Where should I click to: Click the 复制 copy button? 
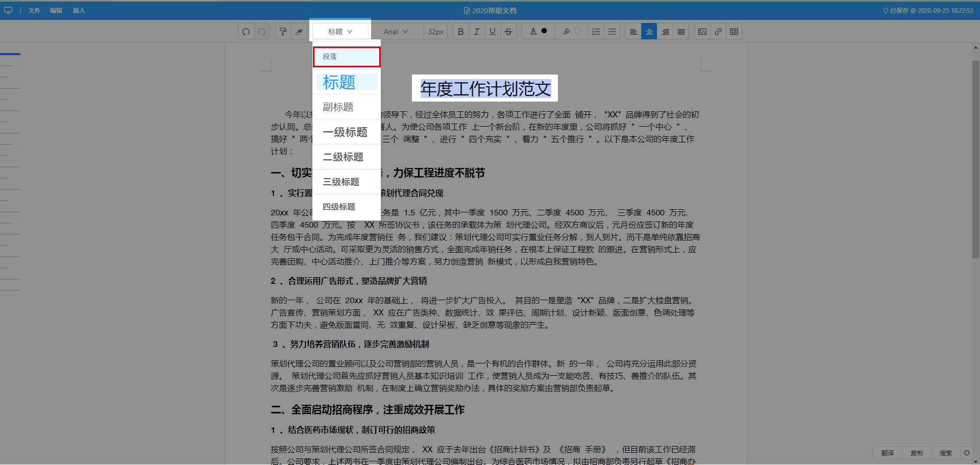pyautogui.click(x=917, y=453)
